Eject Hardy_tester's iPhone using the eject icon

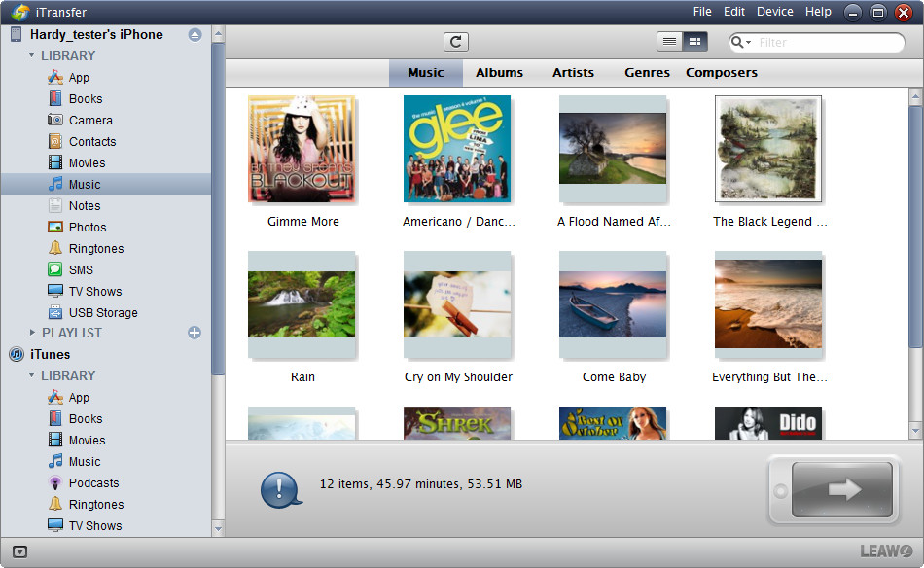coord(195,34)
